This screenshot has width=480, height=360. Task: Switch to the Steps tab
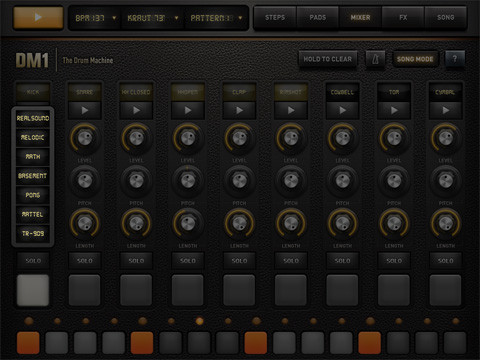pos(275,17)
